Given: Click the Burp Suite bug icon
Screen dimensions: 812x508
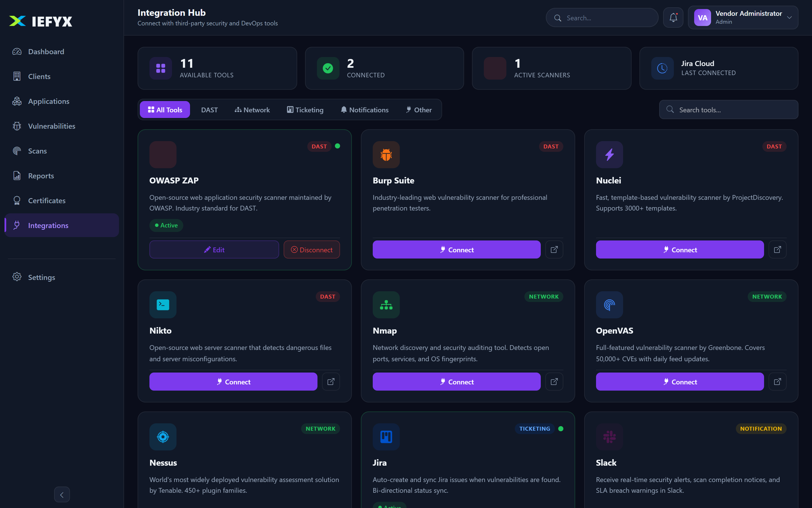Looking at the screenshot, I should point(386,155).
